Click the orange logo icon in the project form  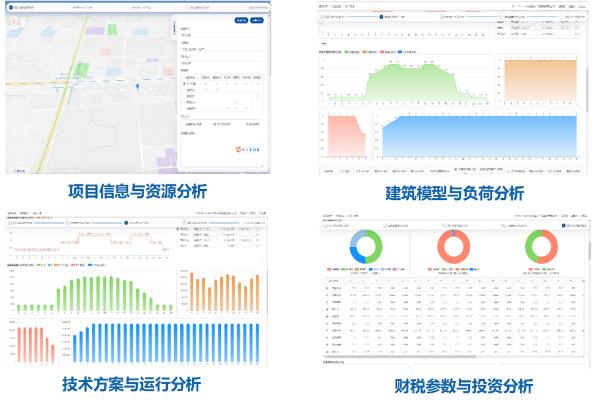[239, 150]
